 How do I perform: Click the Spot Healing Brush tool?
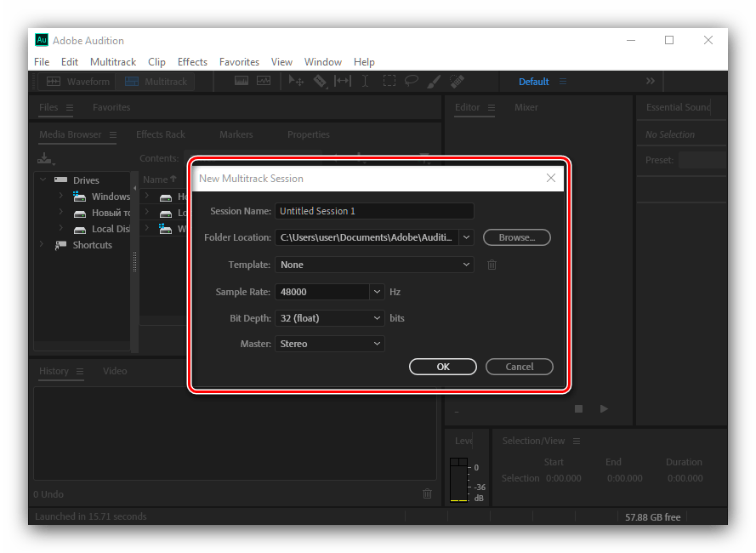tap(457, 82)
